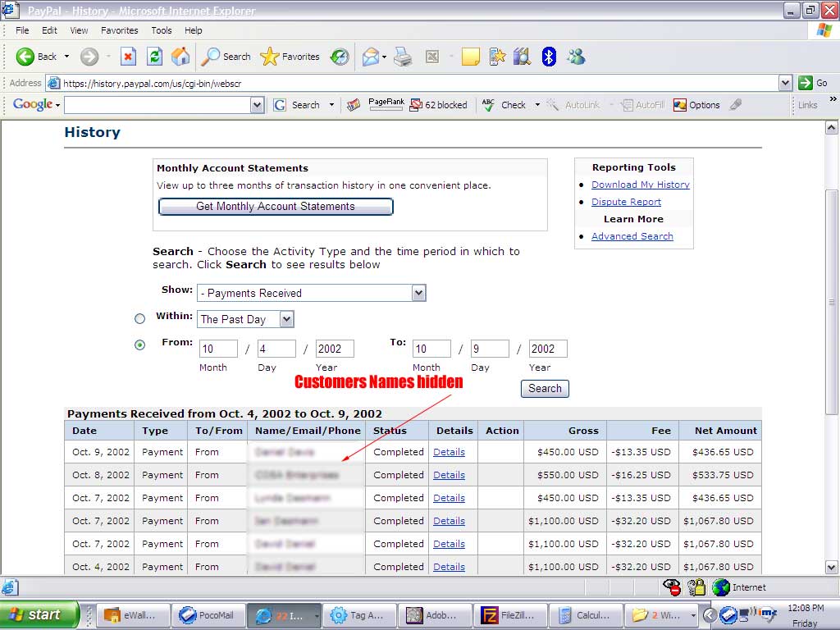
Task: Open the Messenger people icon
Action: coord(577,57)
